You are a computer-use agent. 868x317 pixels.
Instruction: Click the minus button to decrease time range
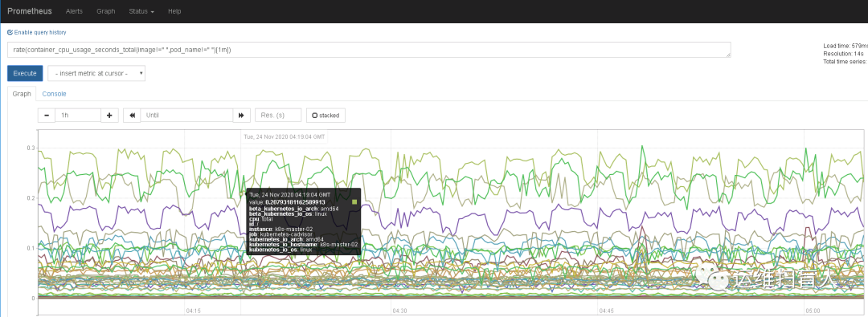pos(47,115)
